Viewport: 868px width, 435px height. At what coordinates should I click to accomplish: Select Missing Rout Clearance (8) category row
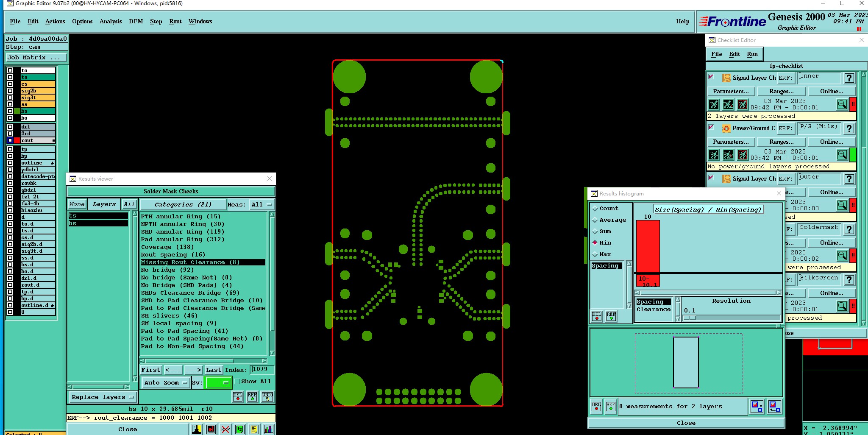(203, 262)
